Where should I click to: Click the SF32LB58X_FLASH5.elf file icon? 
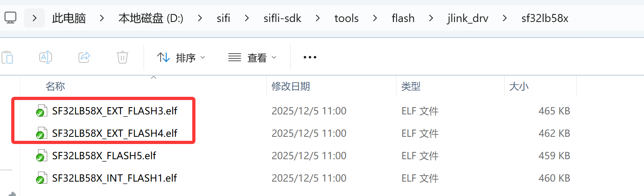41,156
